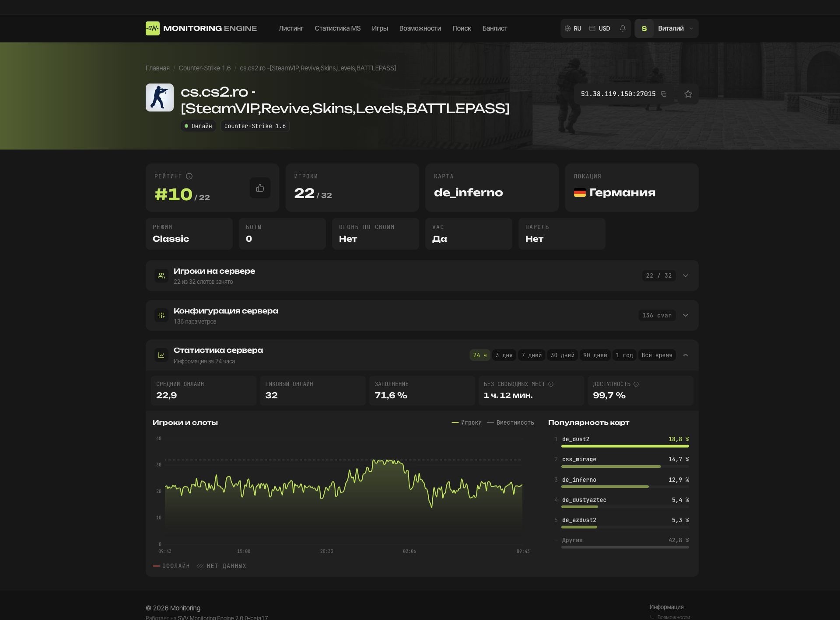Click the players icon in Игроки на сервере

(161, 276)
